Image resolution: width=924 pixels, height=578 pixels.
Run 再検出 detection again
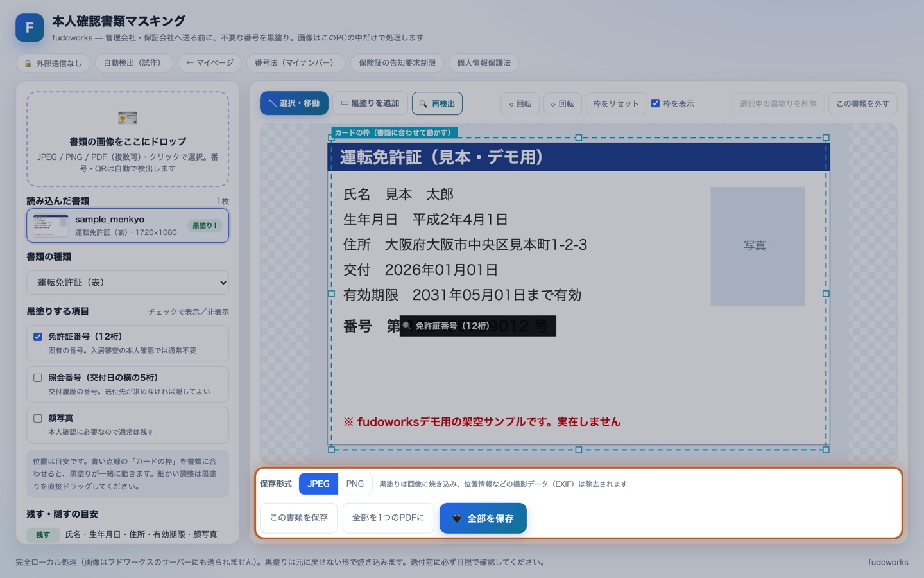[437, 103]
